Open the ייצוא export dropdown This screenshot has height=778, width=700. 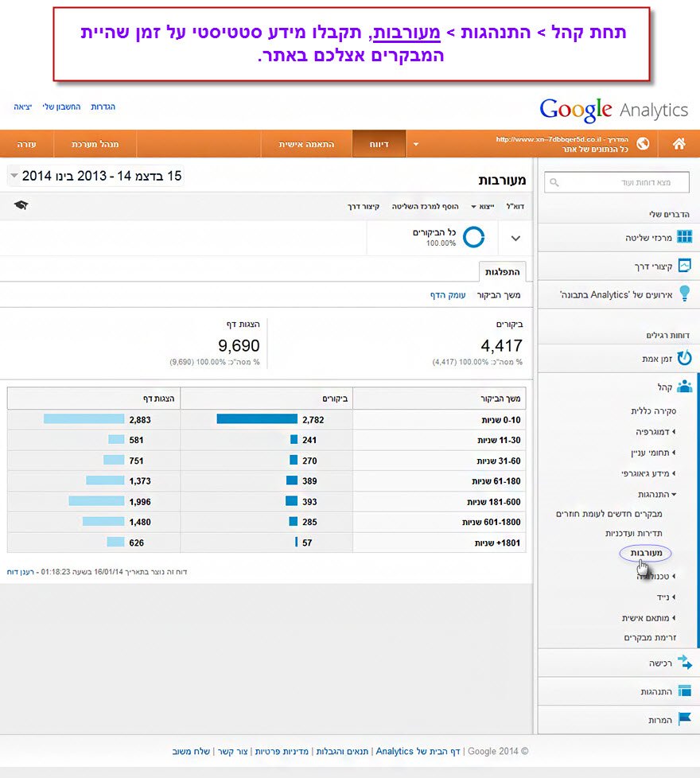click(x=482, y=206)
